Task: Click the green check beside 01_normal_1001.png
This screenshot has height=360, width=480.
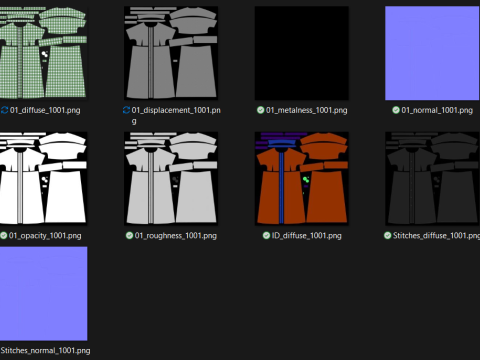Action: [396, 110]
